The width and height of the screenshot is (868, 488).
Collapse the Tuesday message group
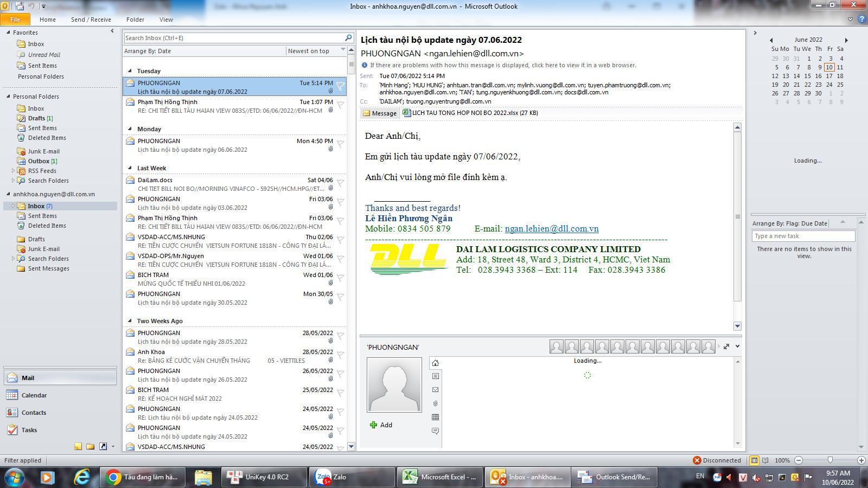point(130,71)
